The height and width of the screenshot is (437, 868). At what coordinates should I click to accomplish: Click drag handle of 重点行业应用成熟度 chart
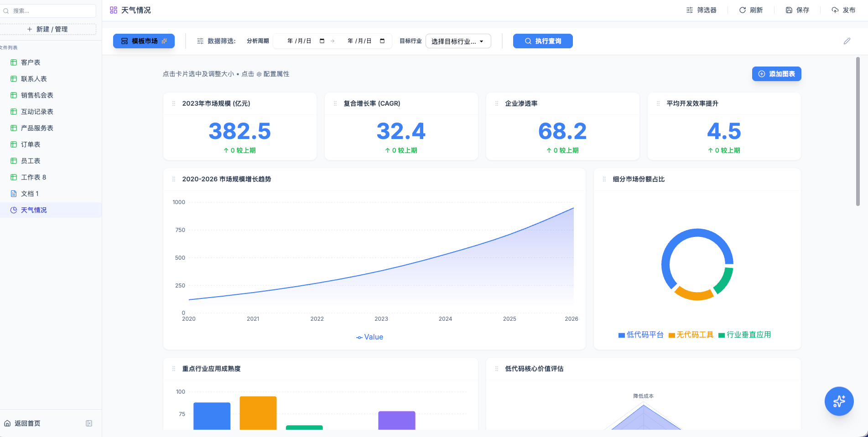click(x=174, y=369)
